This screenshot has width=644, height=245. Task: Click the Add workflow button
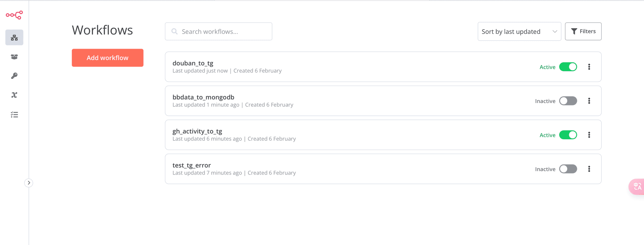click(x=108, y=58)
